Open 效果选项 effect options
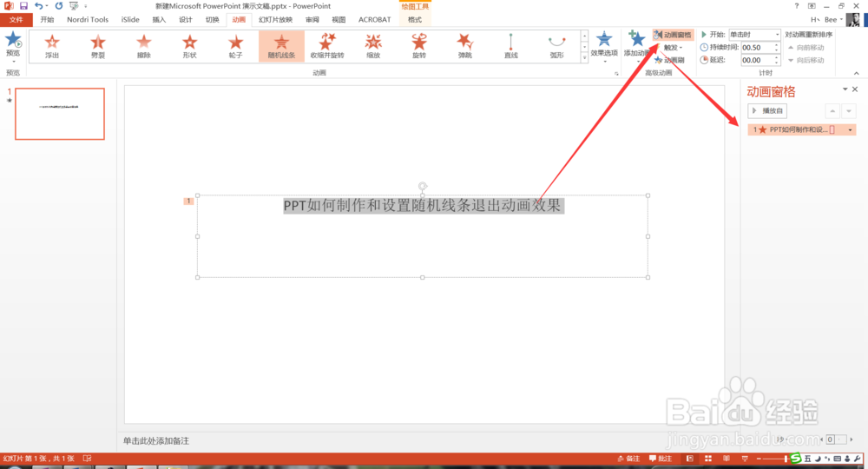This screenshot has height=469, width=868. [604, 45]
